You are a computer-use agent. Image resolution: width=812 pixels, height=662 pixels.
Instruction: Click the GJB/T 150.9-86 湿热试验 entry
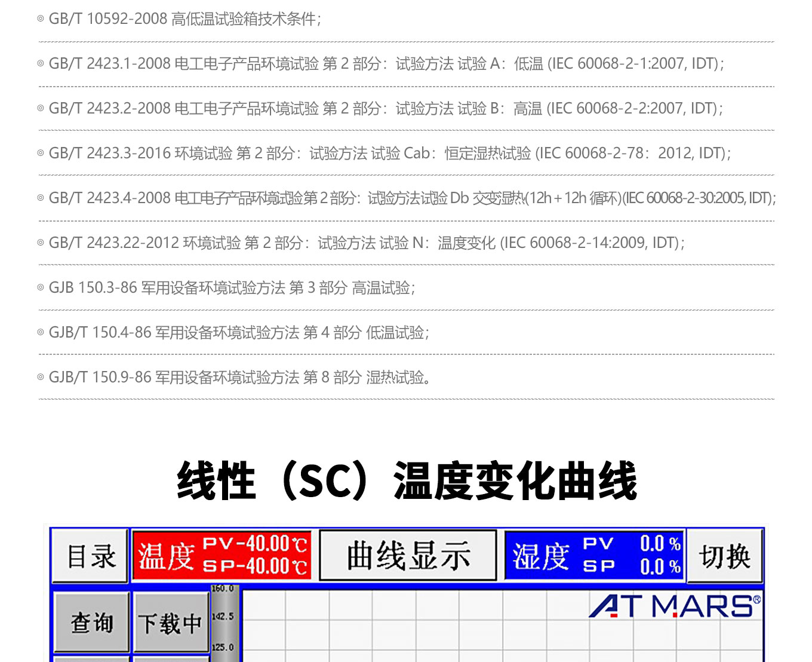pos(239,377)
